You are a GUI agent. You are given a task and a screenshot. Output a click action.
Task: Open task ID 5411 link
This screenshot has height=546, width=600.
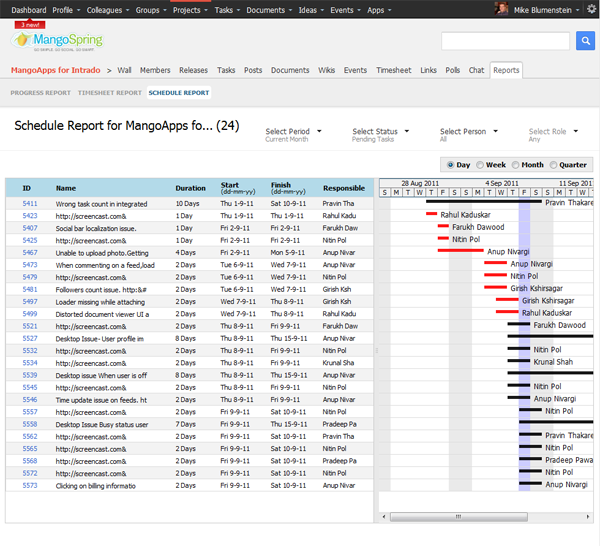pyautogui.click(x=30, y=204)
